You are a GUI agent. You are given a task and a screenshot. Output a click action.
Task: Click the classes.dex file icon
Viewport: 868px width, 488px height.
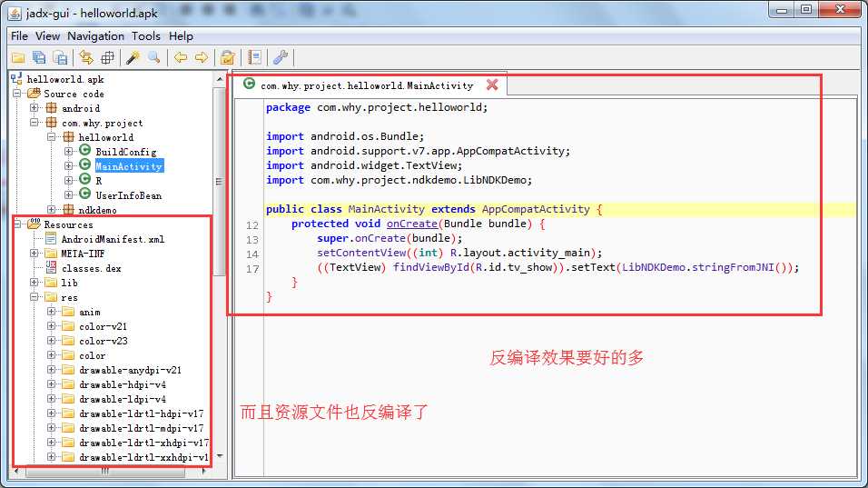click(x=51, y=267)
